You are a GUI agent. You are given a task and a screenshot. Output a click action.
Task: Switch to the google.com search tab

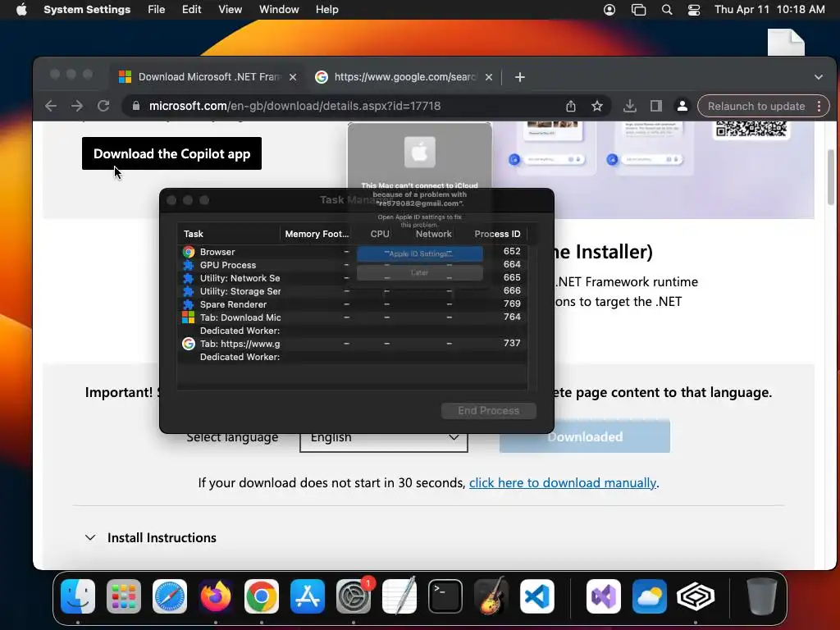pos(403,77)
